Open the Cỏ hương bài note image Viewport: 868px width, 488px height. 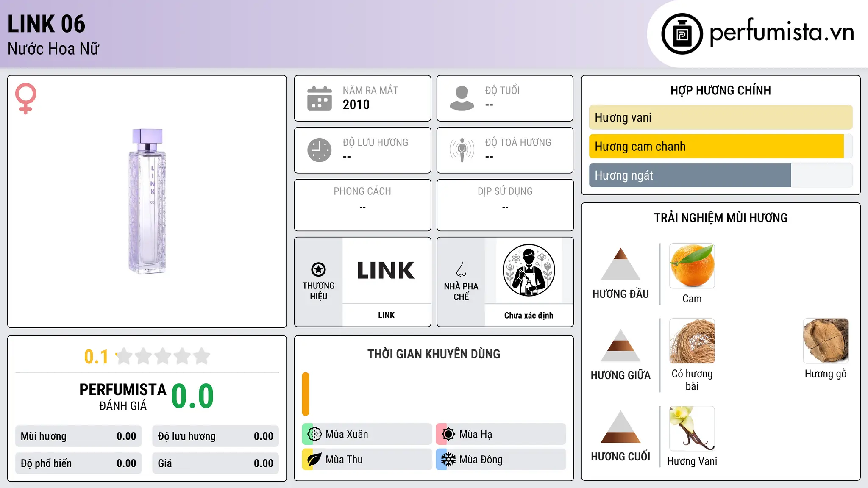(x=692, y=341)
